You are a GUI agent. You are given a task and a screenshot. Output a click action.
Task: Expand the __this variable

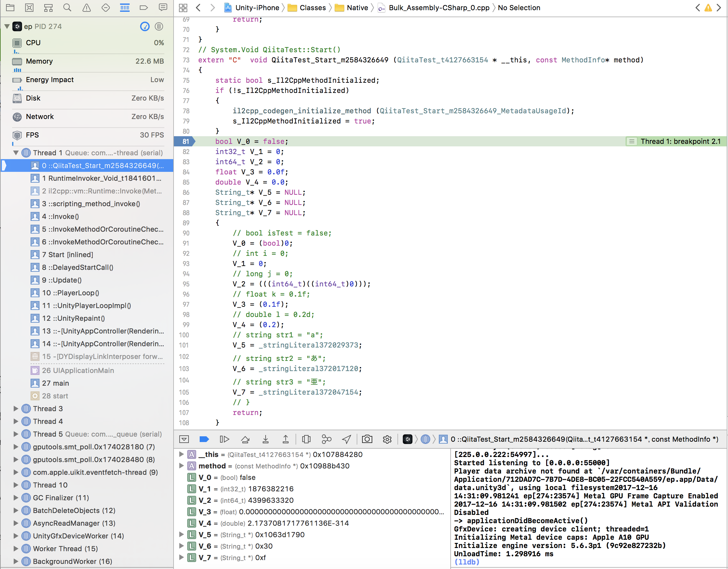(181, 454)
